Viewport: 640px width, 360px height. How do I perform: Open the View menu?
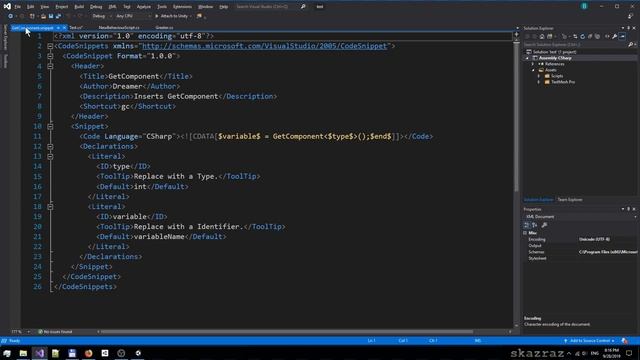click(x=44, y=7)
